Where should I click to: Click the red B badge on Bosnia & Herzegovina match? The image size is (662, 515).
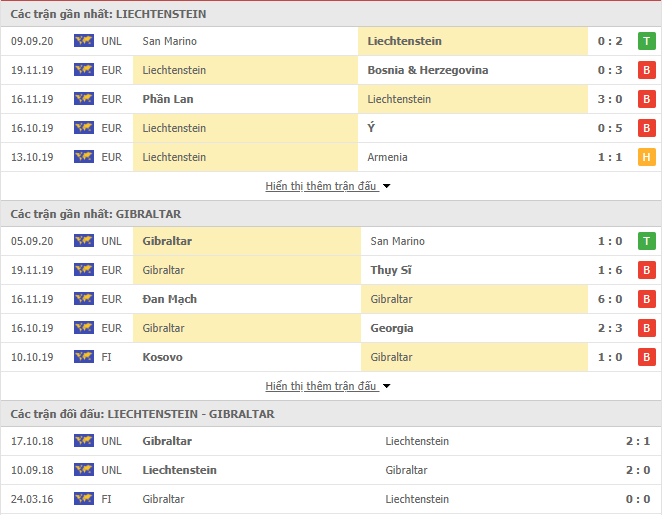pos(646,70)
